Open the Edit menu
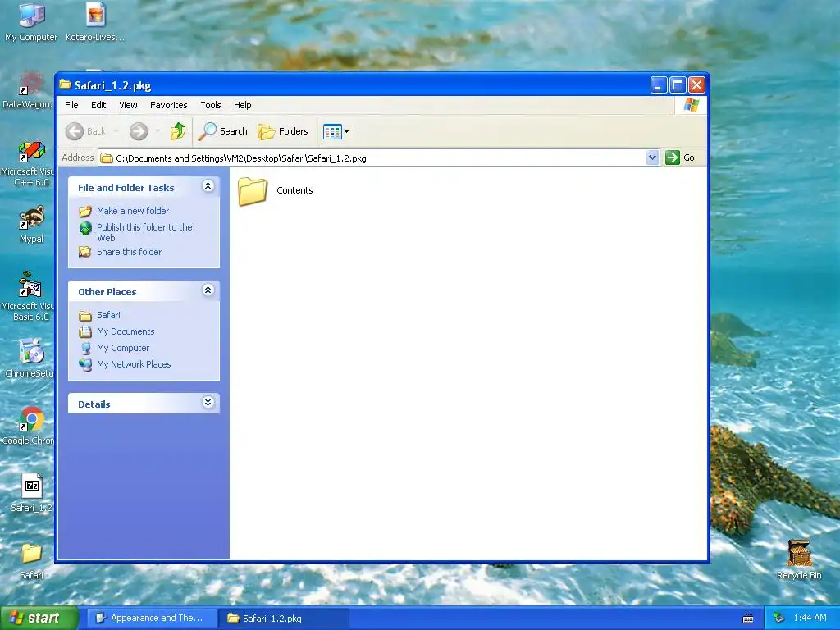Viewport: 840px width, 630px height. (x=98, y=105)
